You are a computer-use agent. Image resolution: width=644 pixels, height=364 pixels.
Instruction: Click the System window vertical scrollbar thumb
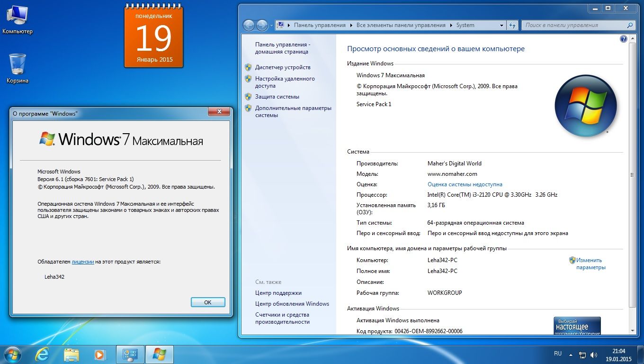633,174
